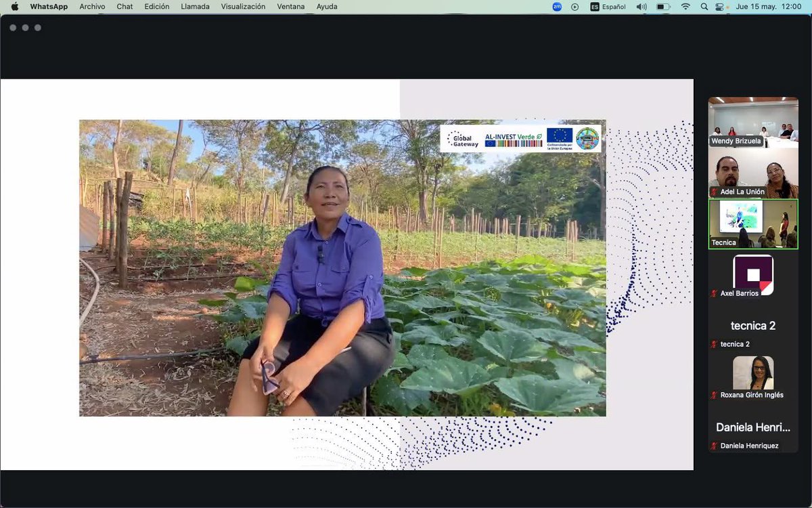812x508 pixels.
Task: Click the round emblem logo in banner
Action: click(x=587, y=139)
